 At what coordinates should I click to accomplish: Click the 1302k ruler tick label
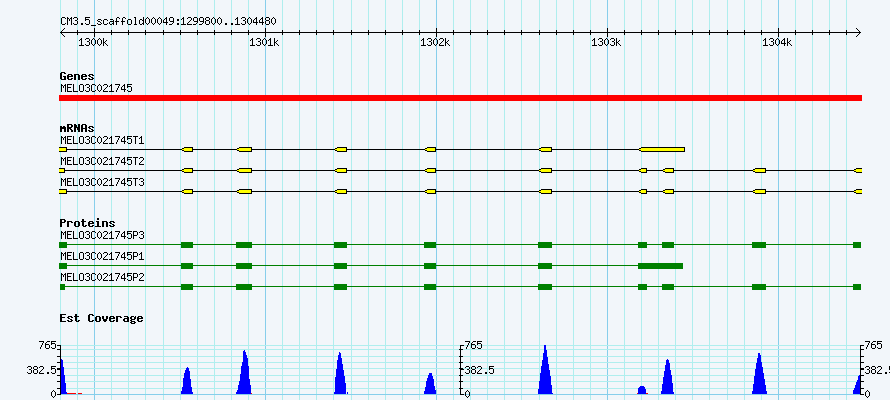[435, 42]
